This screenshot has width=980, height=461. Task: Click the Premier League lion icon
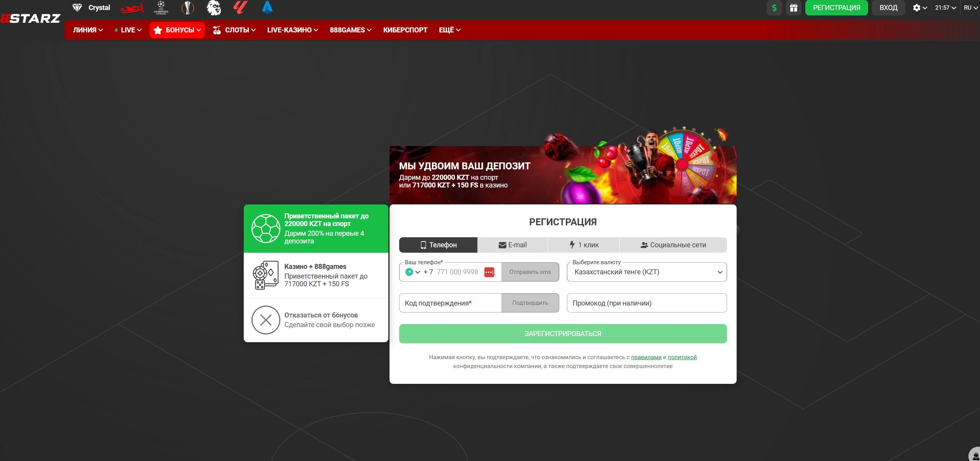point(214,8)
